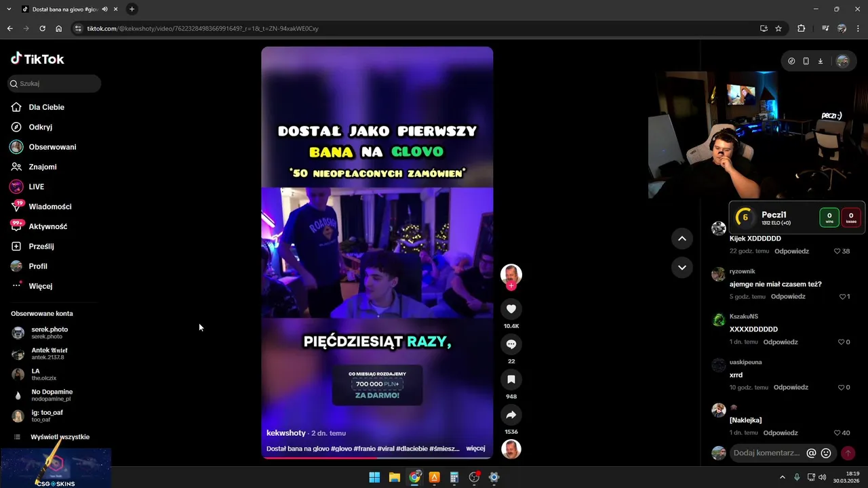Viewport: 868px width, 488px height.
Task: Expand Więcej menu
Action: pyautogui.click(x=40, y=286)
